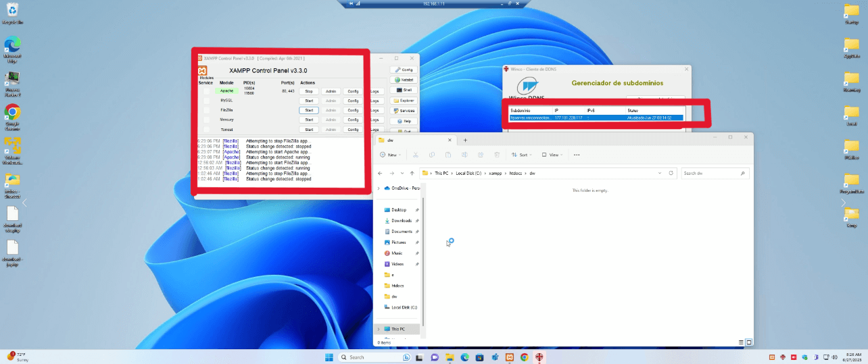Start the Tomcat module in XAMPP
The height and width of the screenshot is (364, 868).
pyautogui.click(x=308, y=129)
